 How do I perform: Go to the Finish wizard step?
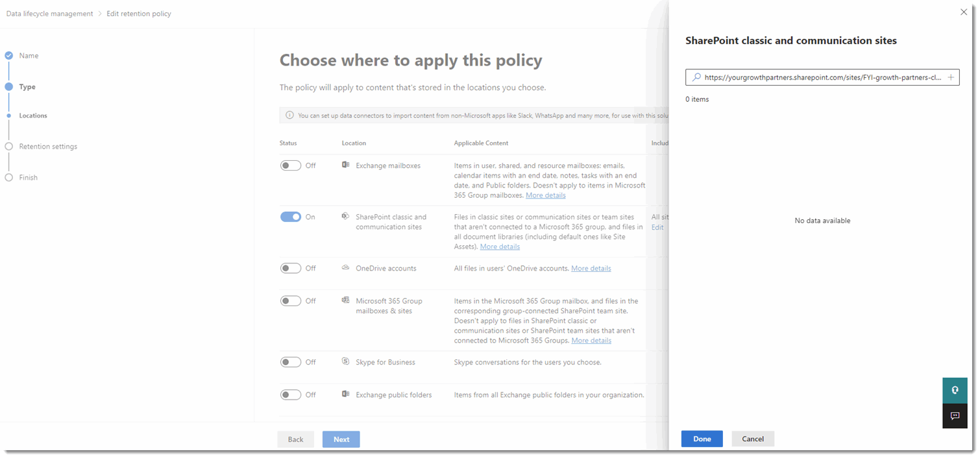tap(29, 178)
